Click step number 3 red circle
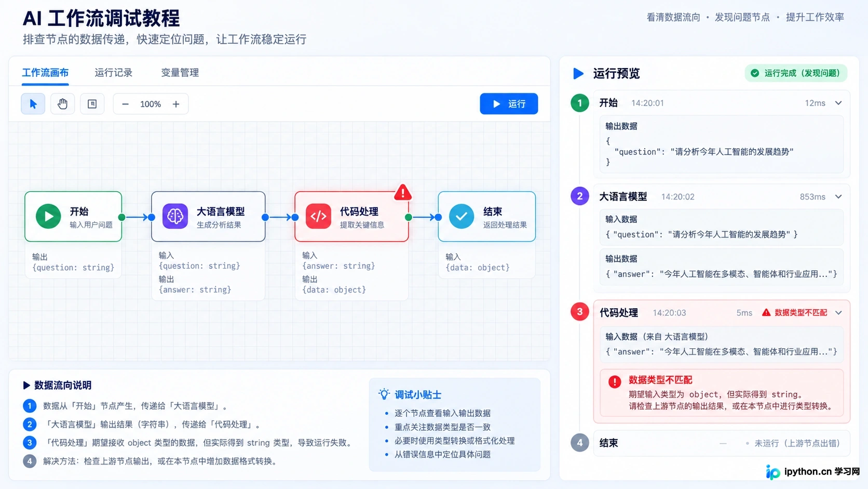 click(580, 312)
